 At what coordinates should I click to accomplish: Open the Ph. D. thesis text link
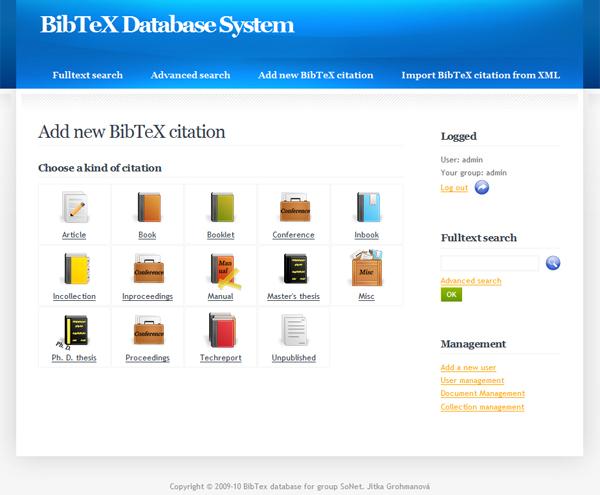(x=74, y=358)
